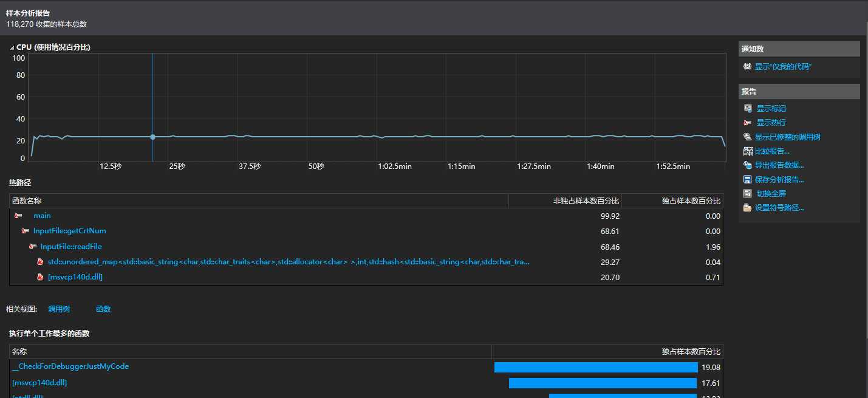Image resolution: width=868 pixels, height=398 pixels.
Task: Switch to the 函数 view
Action: [x=103, y=309]
